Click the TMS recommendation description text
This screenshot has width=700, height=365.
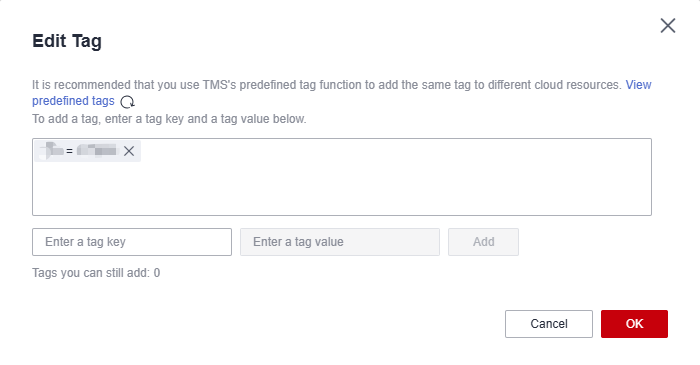(327, 85)
